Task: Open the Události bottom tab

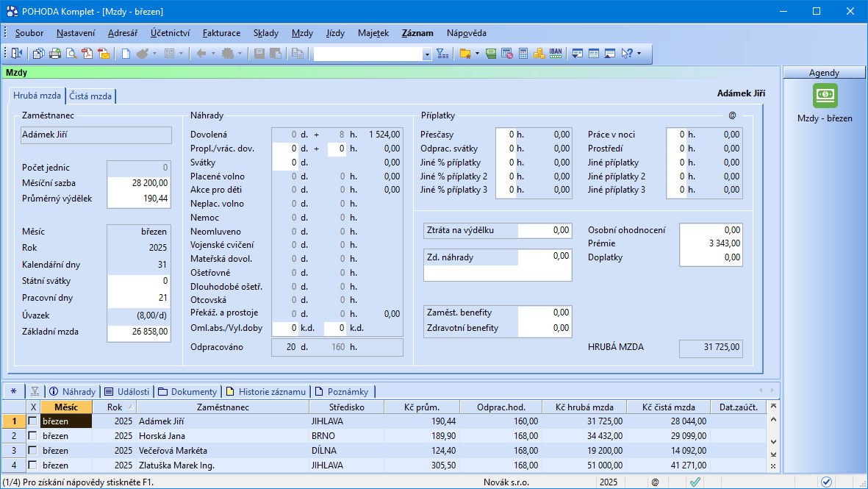Action: point(126,391)
